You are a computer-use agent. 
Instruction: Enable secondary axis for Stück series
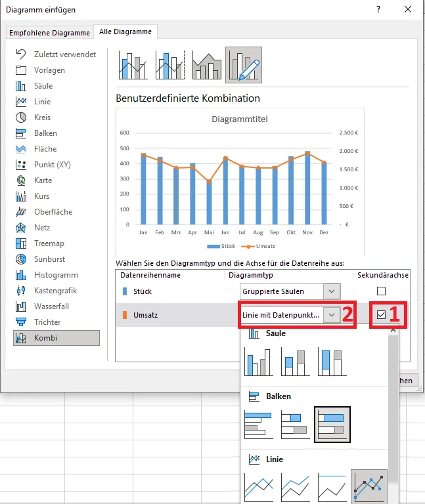[x=381, y=291]
